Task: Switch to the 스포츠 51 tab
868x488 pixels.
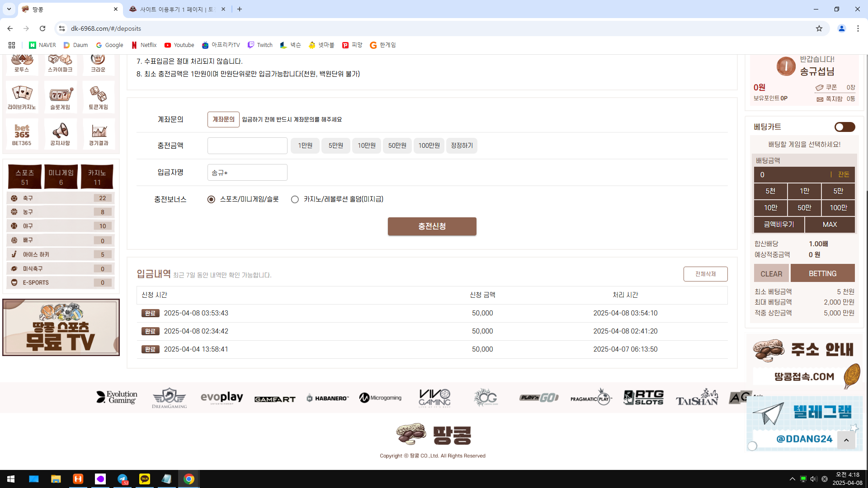Action: point(25,177)
